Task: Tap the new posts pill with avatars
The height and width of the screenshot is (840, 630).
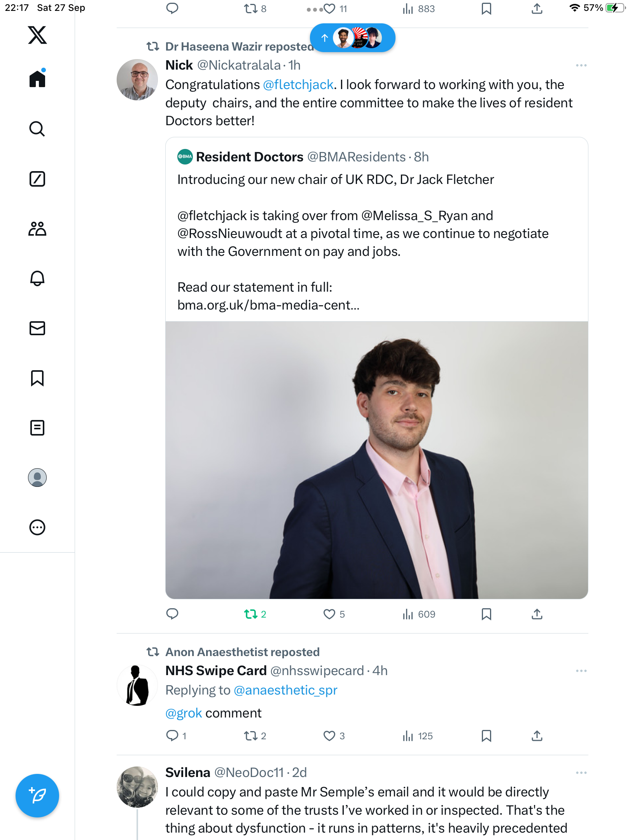Action: pyautogui.click(x=352, y=38)
